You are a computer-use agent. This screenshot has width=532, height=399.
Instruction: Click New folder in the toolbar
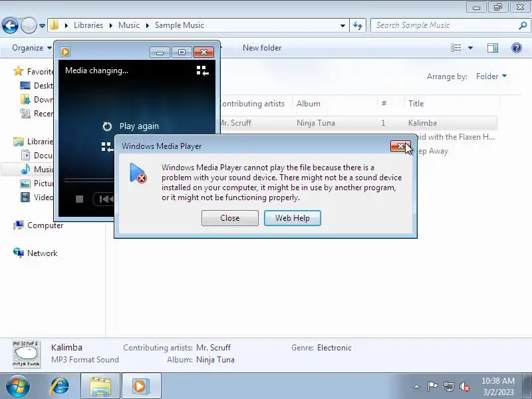[262, 48]
